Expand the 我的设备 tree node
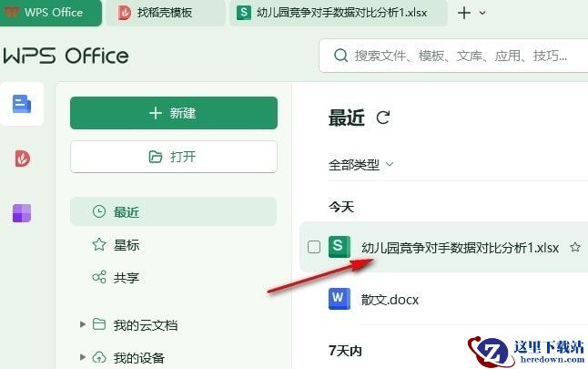The image size is (588, 369). [x=83, y=357]
